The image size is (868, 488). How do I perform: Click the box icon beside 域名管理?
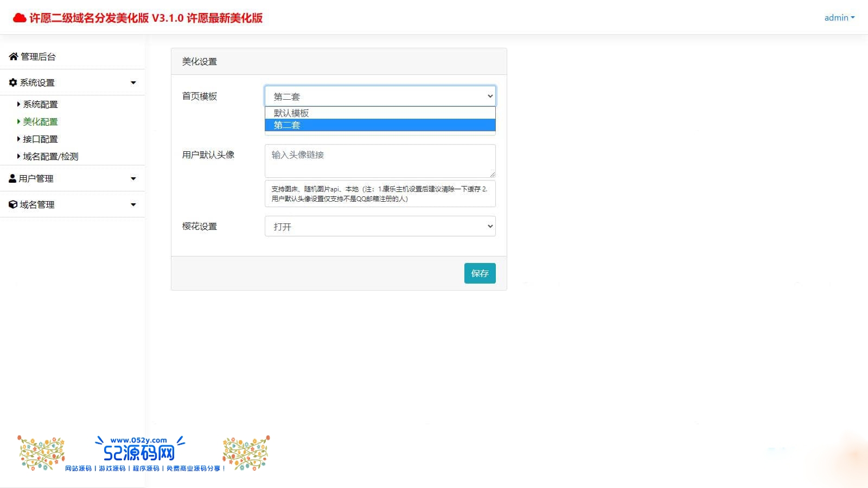(12, 204)
